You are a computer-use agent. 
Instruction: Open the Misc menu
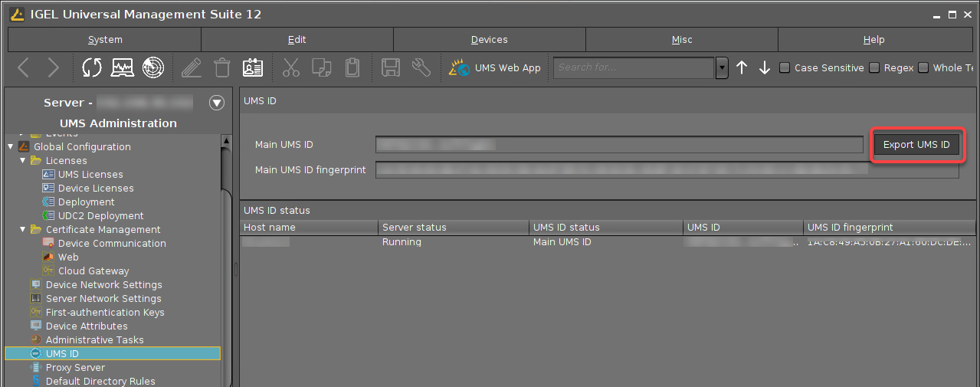[x=681, y=40]
